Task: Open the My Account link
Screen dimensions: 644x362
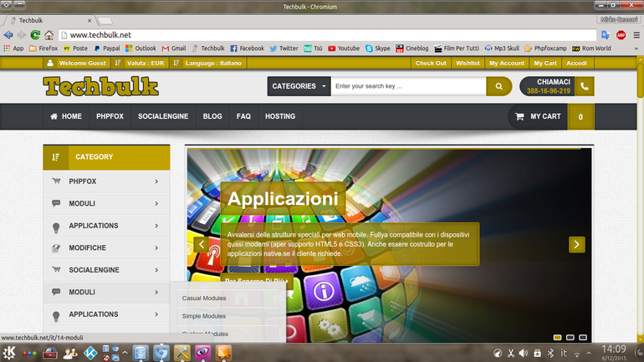Action: (507, 64)
